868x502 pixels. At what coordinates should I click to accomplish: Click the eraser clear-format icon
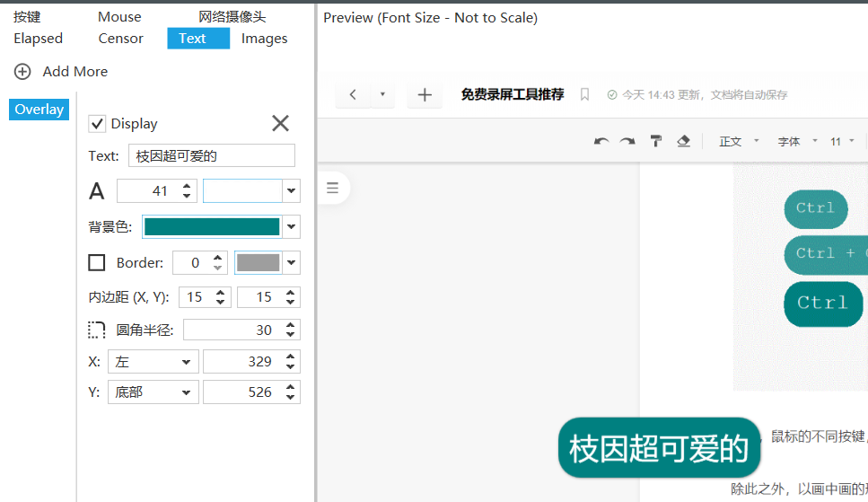point(683,141)
